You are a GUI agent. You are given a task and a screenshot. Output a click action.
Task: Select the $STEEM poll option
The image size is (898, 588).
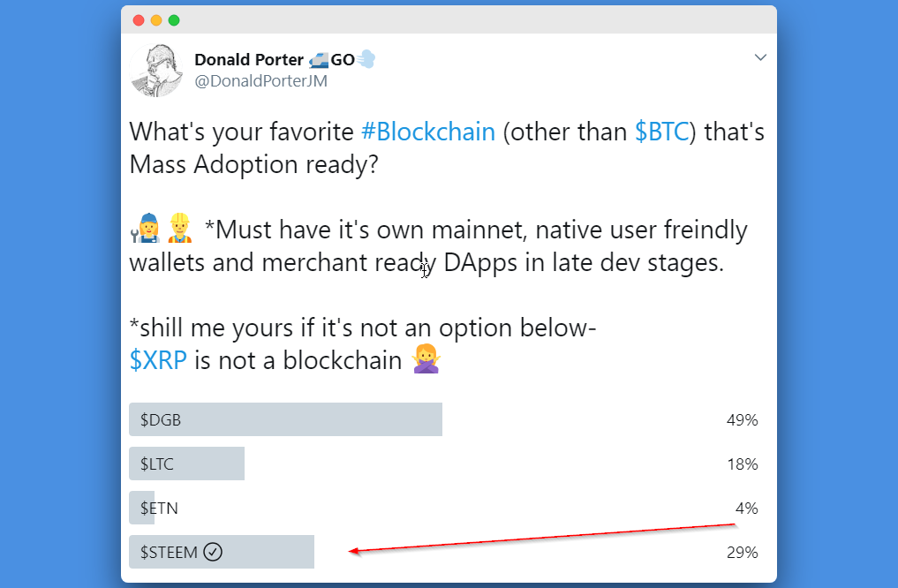click(222, 553)
